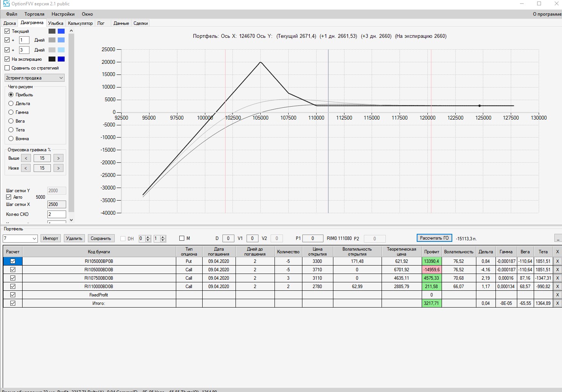Switch to the Доска tab
This screenshot has height=392, width=562.
[10, 23]
